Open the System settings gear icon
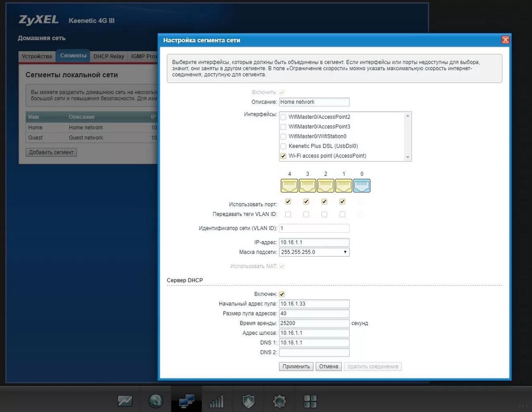 pyautogui.click(x=279, y=401)
